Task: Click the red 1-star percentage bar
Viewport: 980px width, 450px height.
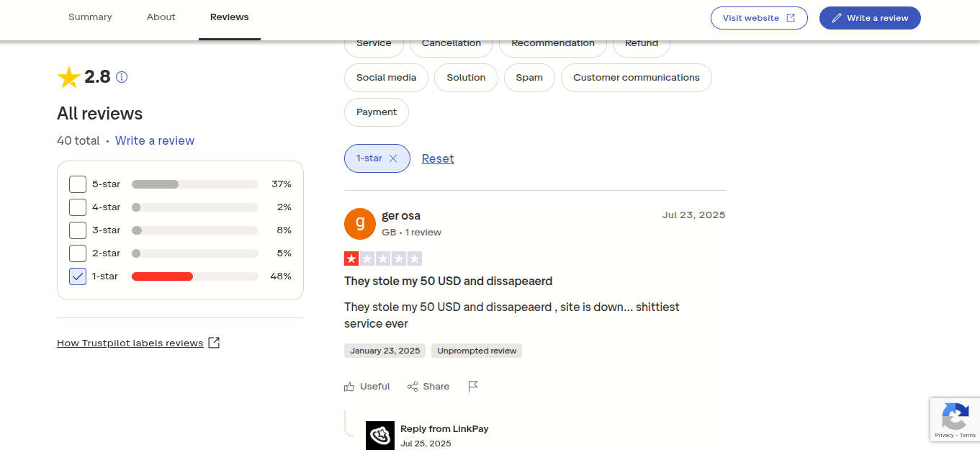Action: coord(163,276)
